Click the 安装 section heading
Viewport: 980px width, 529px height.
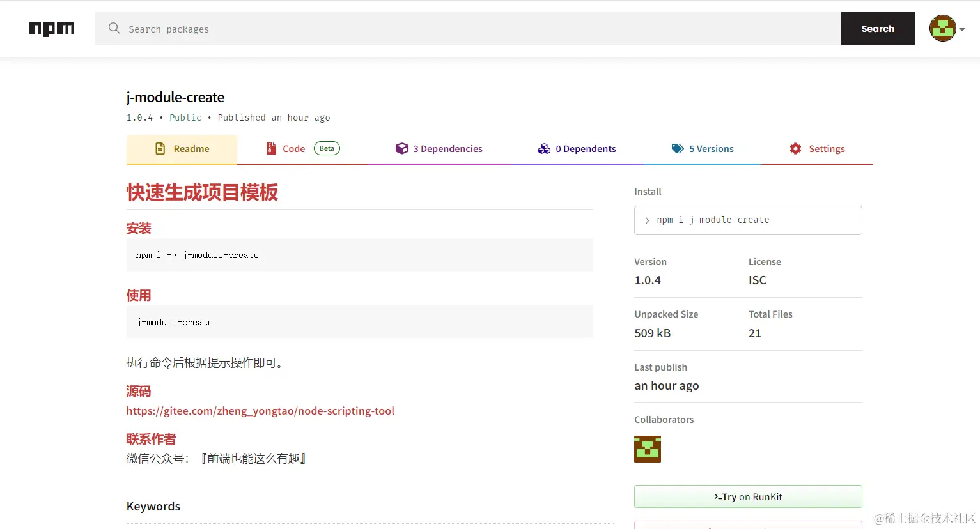coord(139,228)
